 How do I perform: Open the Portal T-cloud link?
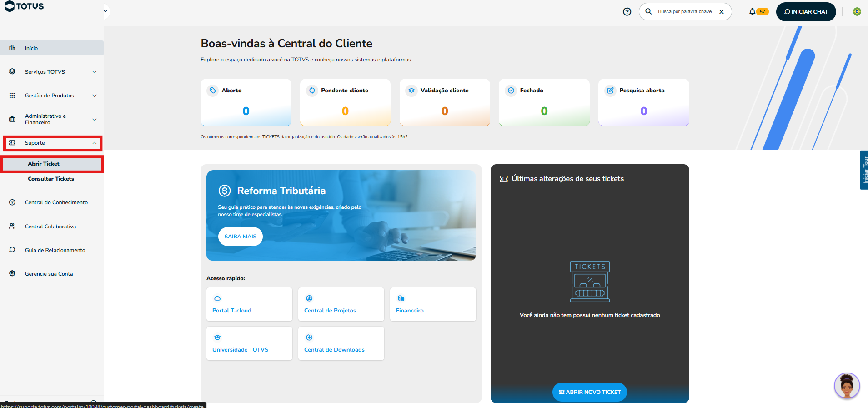coord(249,304)
